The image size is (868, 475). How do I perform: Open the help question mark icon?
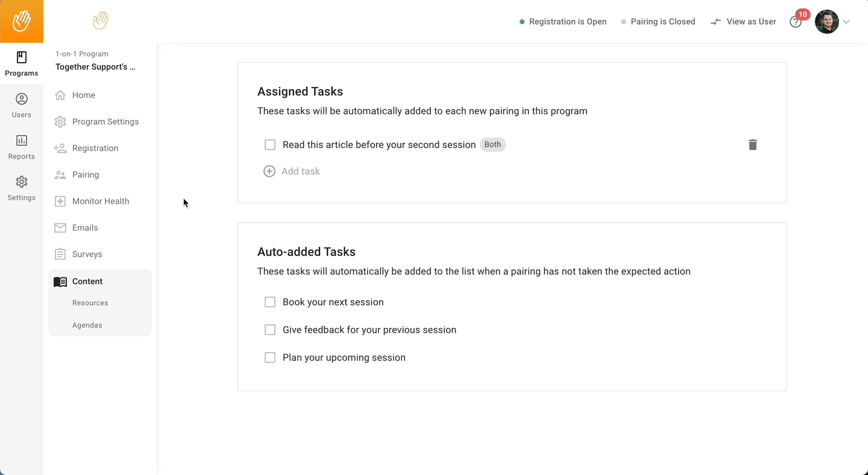pos(796,22)
